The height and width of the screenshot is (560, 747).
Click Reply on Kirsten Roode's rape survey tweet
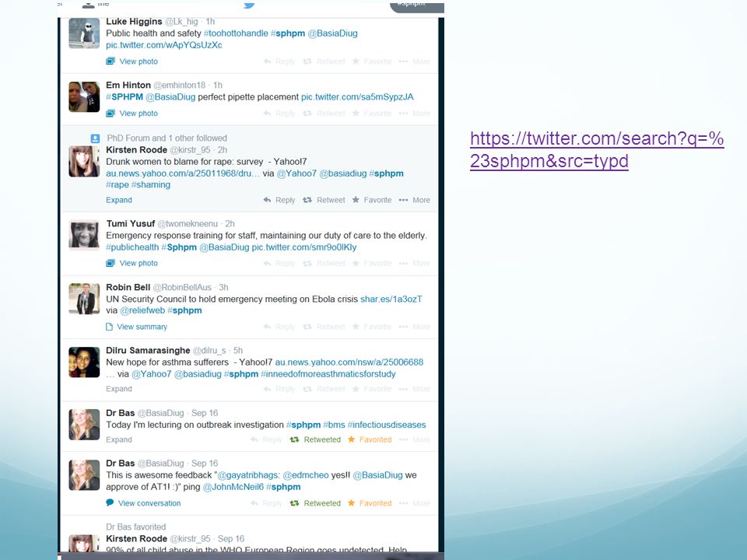[x=279, y=200]
